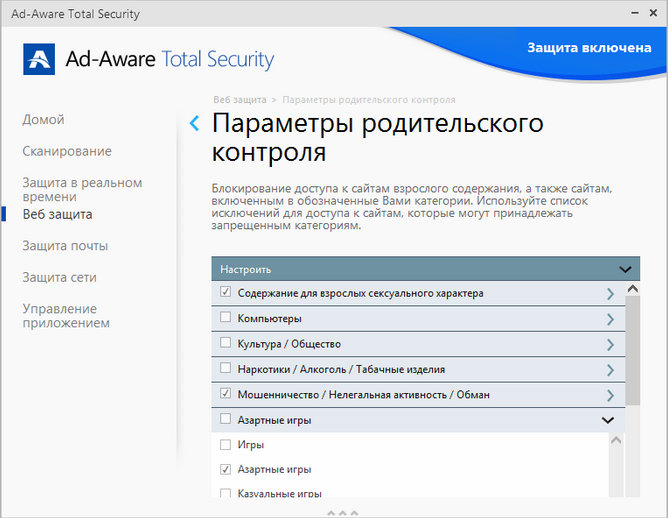Screen dimensions: 668x518
Task: Open Управление приложением section
Action: pyautogui.click(x=66, y=316)
